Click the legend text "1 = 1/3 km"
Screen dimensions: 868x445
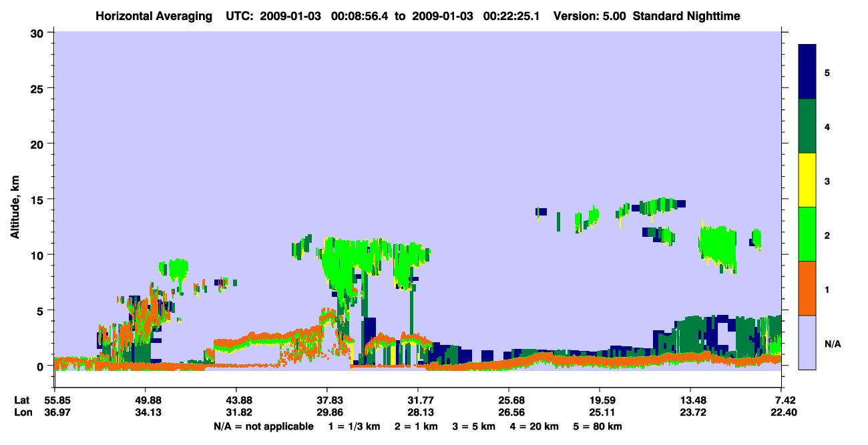pos(355,426)
